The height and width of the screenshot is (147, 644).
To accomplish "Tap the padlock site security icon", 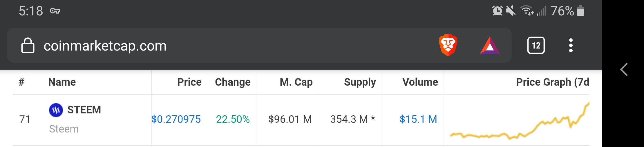I will (x=28, y=46).
